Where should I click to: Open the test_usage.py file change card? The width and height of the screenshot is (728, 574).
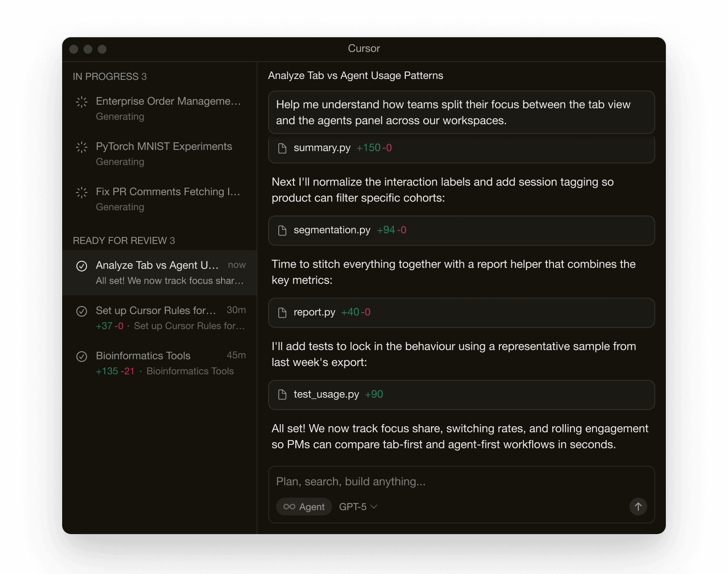[462, 395]
